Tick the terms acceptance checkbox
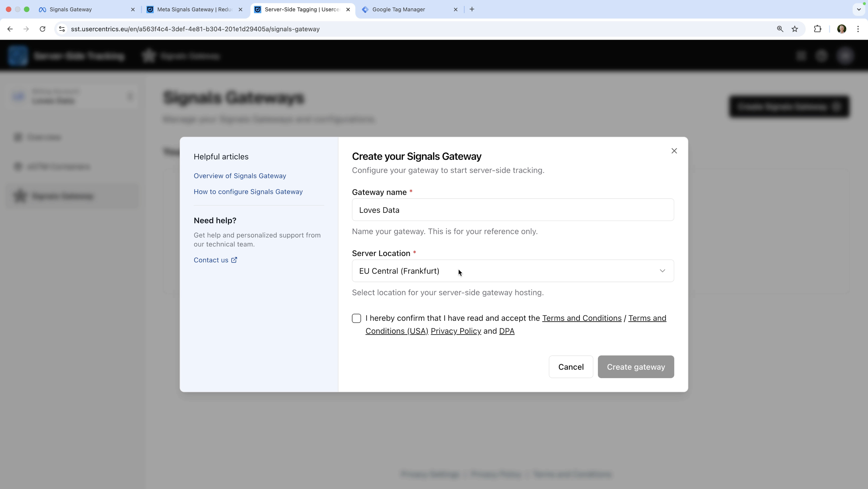Viewport: 868px width, 489px height. tap(356, 318)
